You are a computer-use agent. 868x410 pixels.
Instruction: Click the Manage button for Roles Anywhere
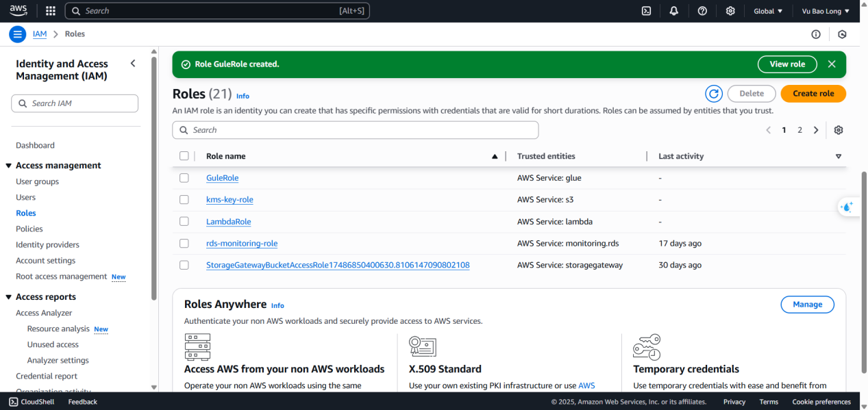coord(807,305)
